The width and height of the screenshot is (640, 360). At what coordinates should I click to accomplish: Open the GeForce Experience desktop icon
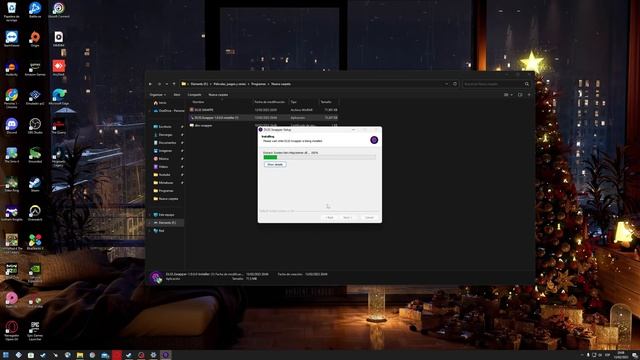35,273
